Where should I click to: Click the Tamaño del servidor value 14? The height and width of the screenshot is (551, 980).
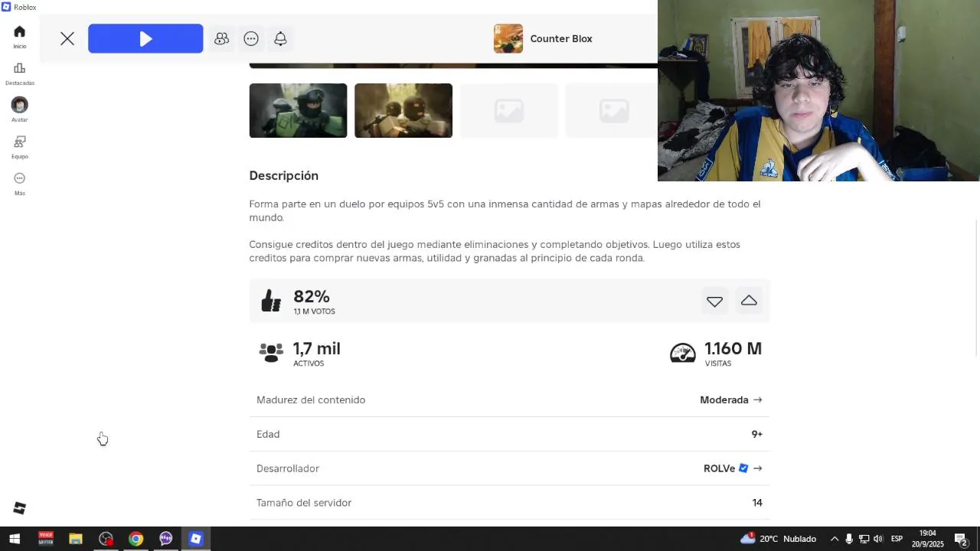757,503
